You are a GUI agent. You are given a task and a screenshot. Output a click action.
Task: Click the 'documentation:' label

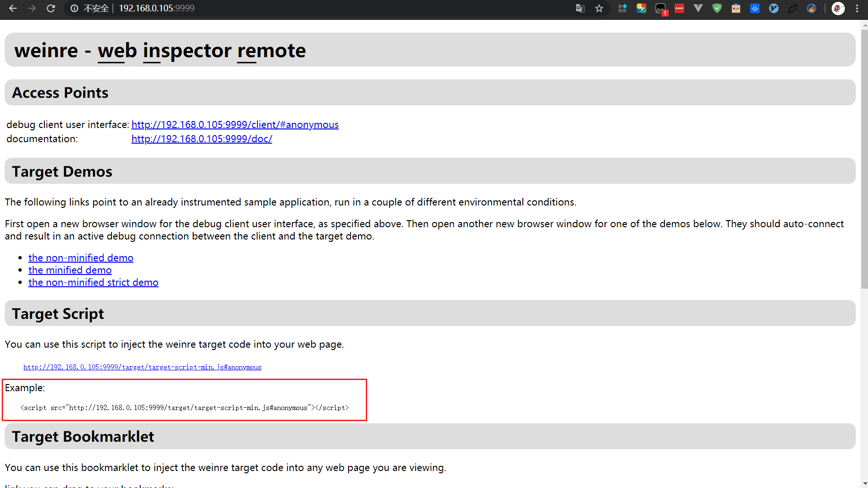[x=42, y=139]
